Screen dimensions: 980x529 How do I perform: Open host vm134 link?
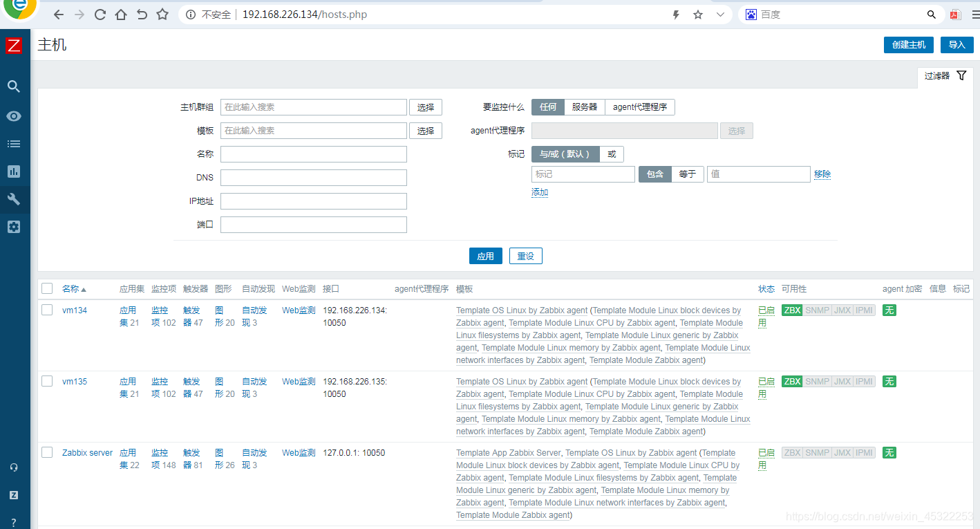coord(75,310)
